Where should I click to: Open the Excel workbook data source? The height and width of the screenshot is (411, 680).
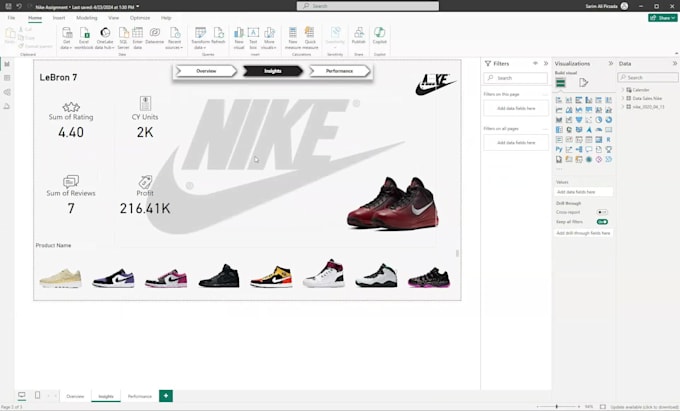(x=85, y=34)
